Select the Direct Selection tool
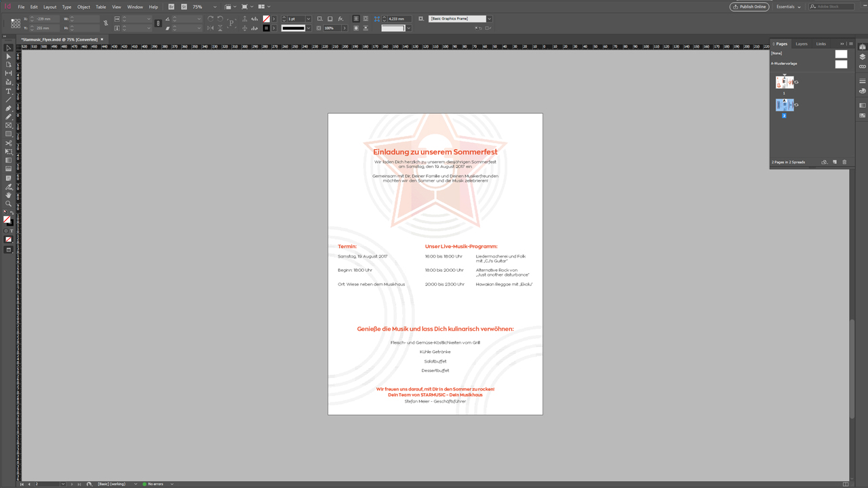 pyautogui.click(x=8, y=56)
